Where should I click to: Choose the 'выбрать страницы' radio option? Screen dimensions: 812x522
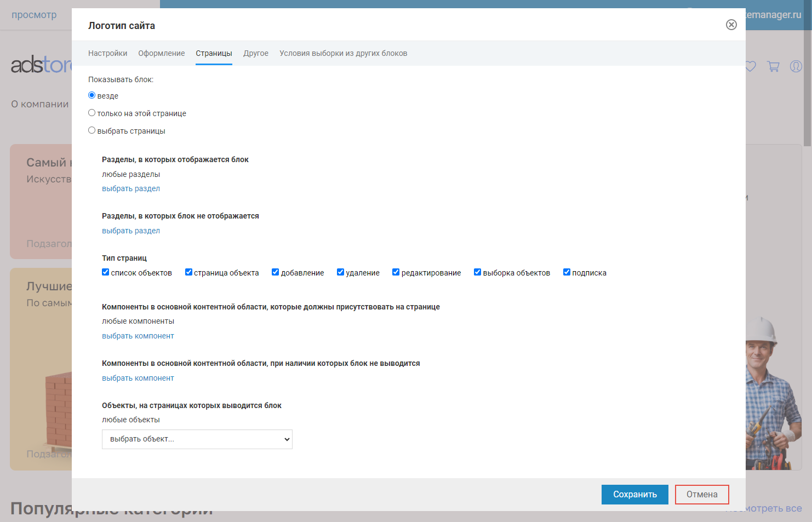92,130
